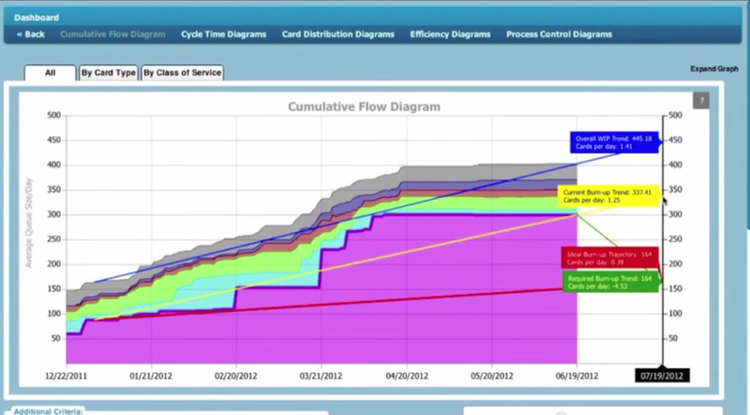Navigate to Process Control Diagrams

click(558, 34)
